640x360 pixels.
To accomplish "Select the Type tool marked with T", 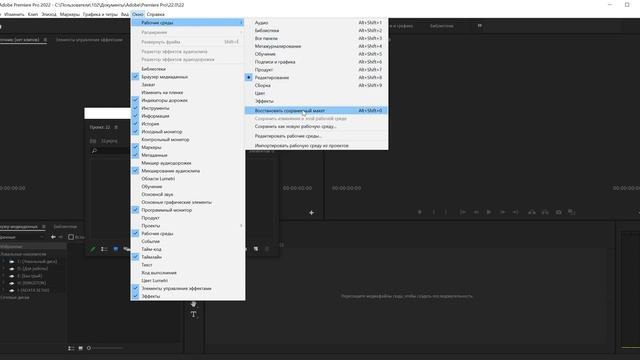I will 193,314.
